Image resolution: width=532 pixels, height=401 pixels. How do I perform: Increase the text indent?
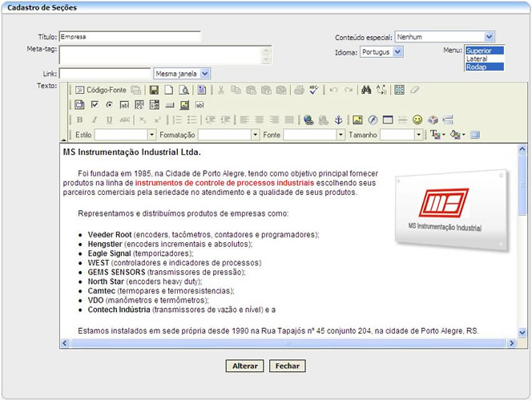[225, 119]
